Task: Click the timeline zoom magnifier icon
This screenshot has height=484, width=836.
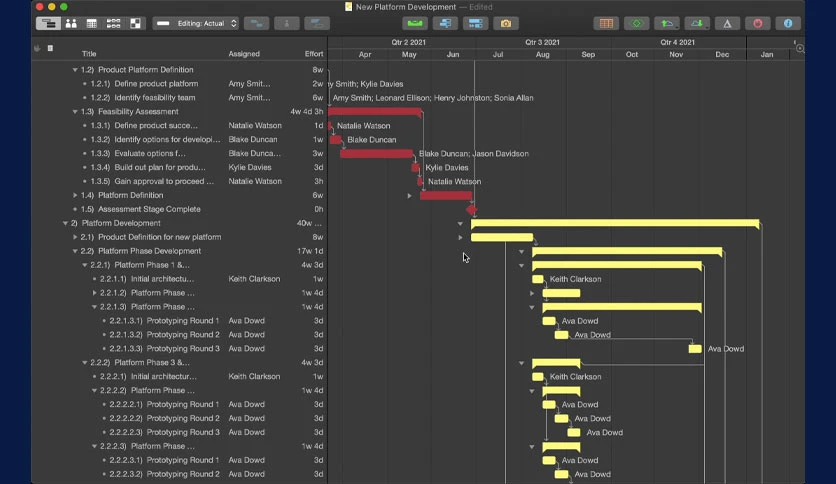Action: tap(800, 49)
